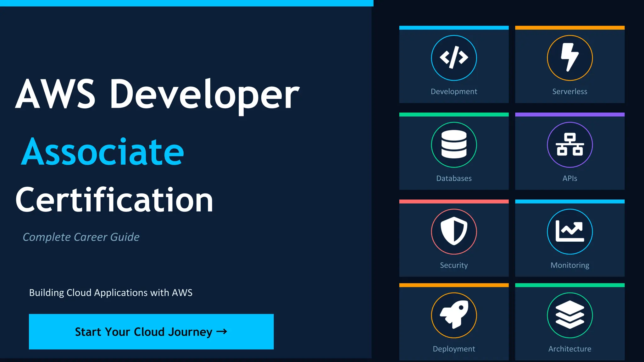This screenshot has width=644, height=362.
Task: Click the Deployment rocket icon
Action: (x=454, y=315)
